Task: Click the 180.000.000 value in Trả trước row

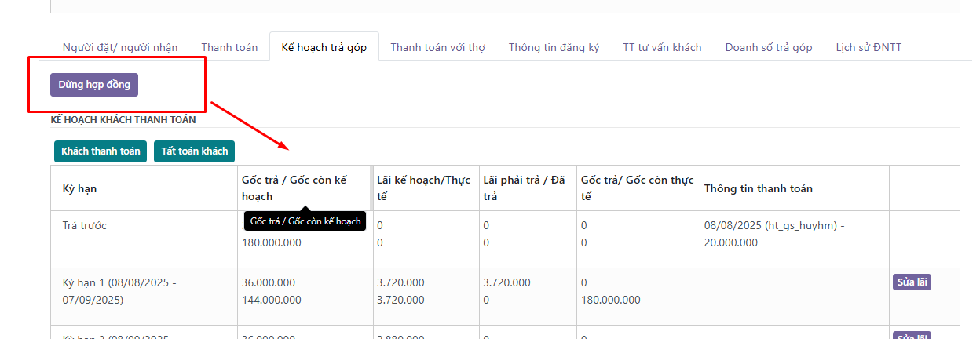Action: [272, 242]
